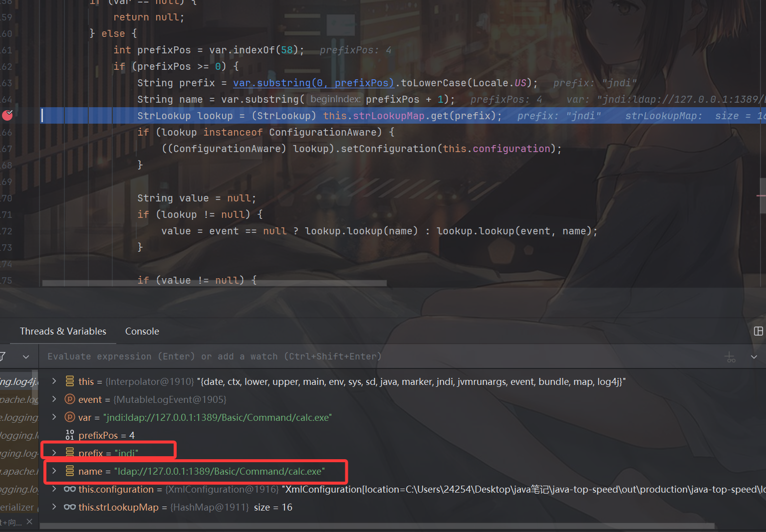Viewport: 766px width, 532px height.
Task: Click the watch glasses icon beside this.configuration
Action: (x=70, y=489)
